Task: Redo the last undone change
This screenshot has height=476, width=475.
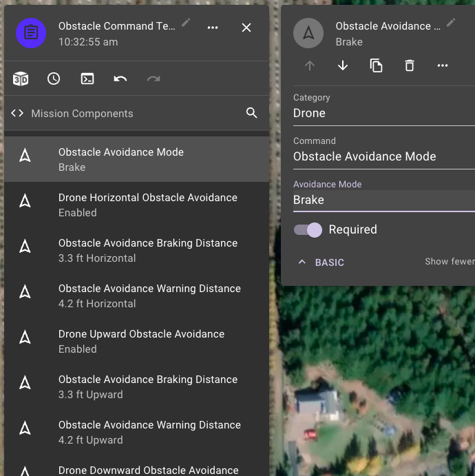Action: pyautogui.click(x=154, y=79)
